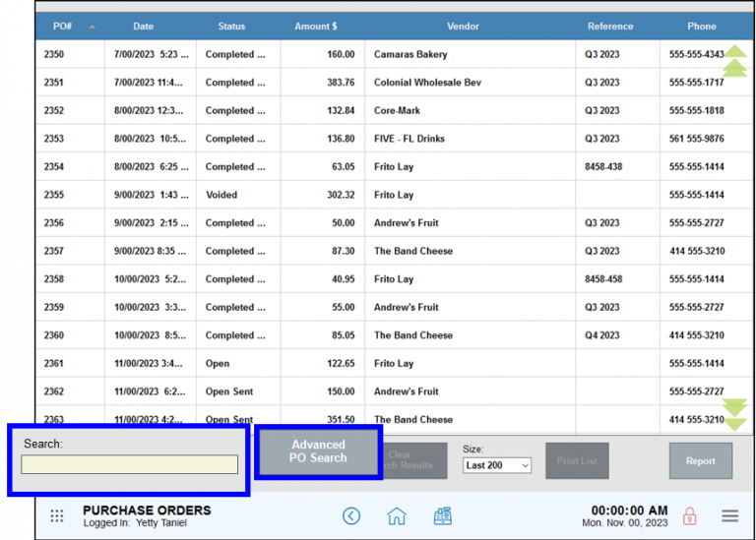Select PO 2356 row number
756x540 pixels.
tap(54, 223)
